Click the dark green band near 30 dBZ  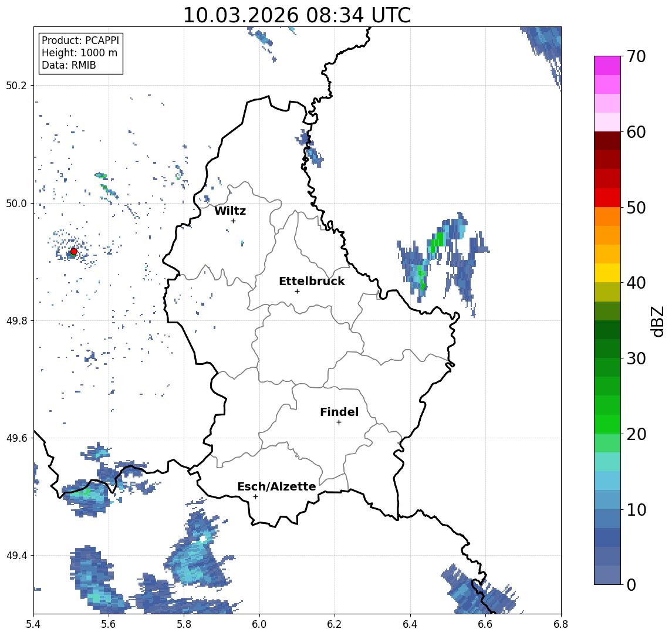[607, 349]
